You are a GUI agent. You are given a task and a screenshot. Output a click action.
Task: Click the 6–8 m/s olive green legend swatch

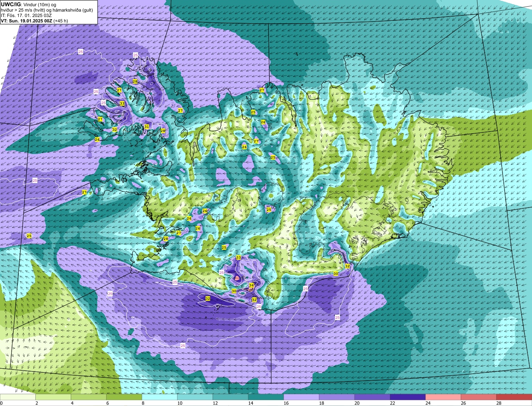point(124,397)
